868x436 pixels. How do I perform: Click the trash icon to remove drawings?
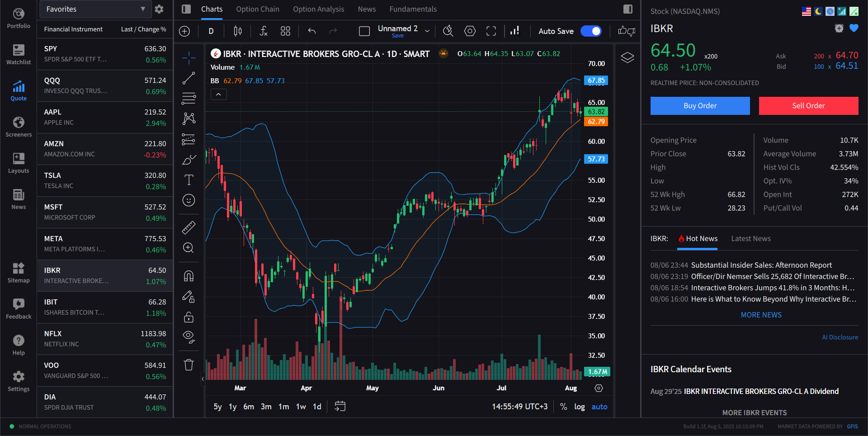pos(189,365)
